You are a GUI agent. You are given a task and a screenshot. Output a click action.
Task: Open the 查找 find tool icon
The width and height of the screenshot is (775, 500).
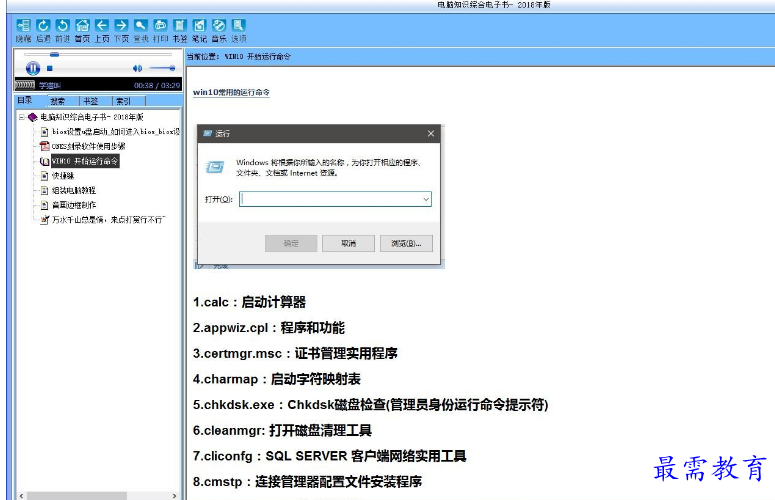(140, 25)
